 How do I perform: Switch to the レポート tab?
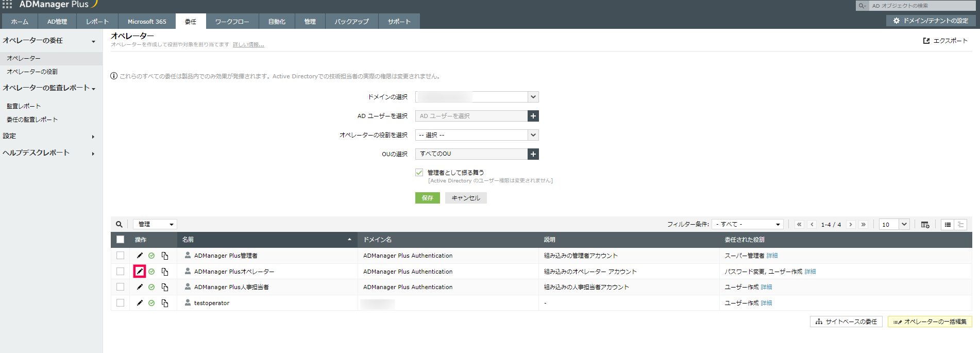[x=97, y=22]
